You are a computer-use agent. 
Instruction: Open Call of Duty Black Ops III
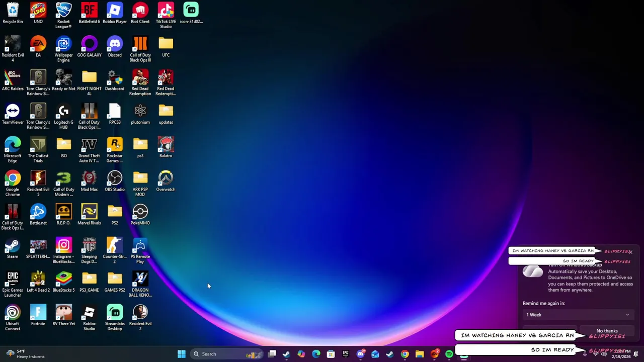[140, 49]
